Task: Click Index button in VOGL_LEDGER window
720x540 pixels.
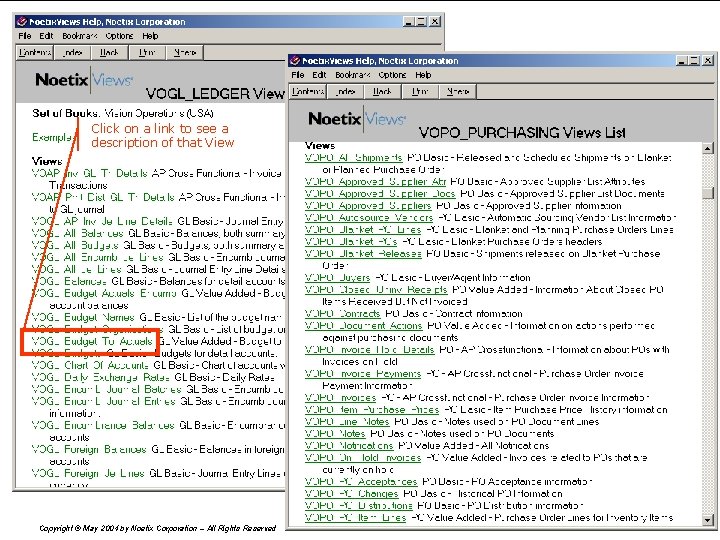Action: (x=72, y=52)
